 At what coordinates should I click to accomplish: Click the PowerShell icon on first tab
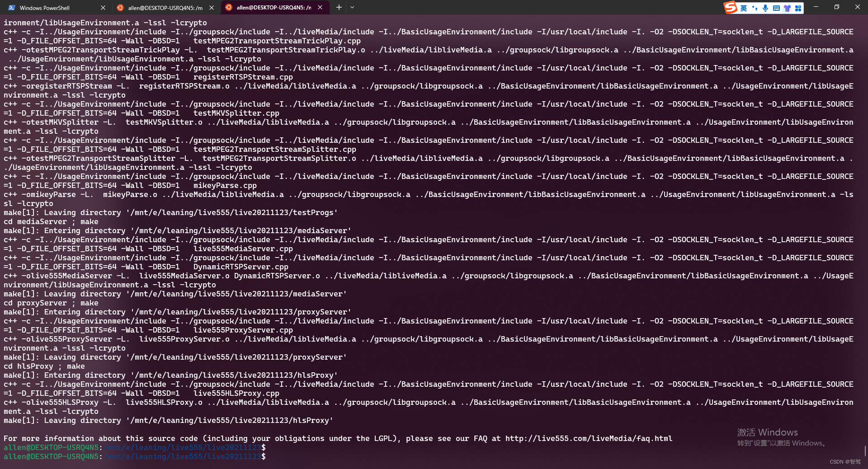point(11,8)
